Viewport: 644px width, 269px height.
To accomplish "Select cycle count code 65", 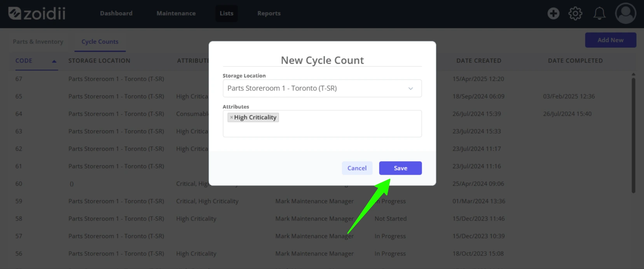I will coord(19,96).
